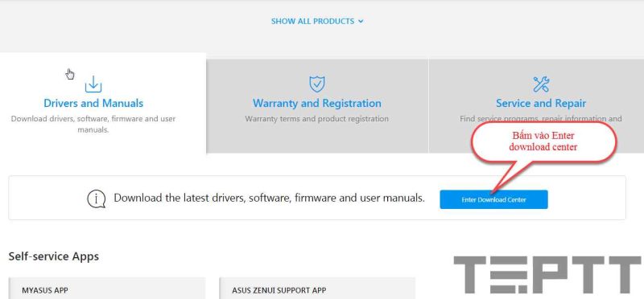Click the info speech bubble icon
This screenshot has height=299, width=644.
(97, 199)
